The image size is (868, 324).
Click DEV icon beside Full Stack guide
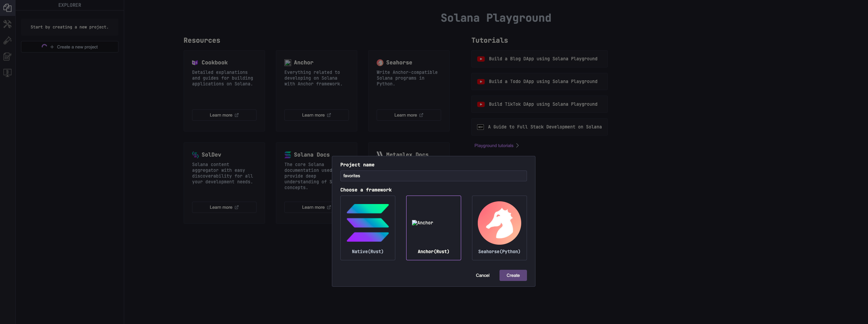pyautogui.click(x=480, y=127)
